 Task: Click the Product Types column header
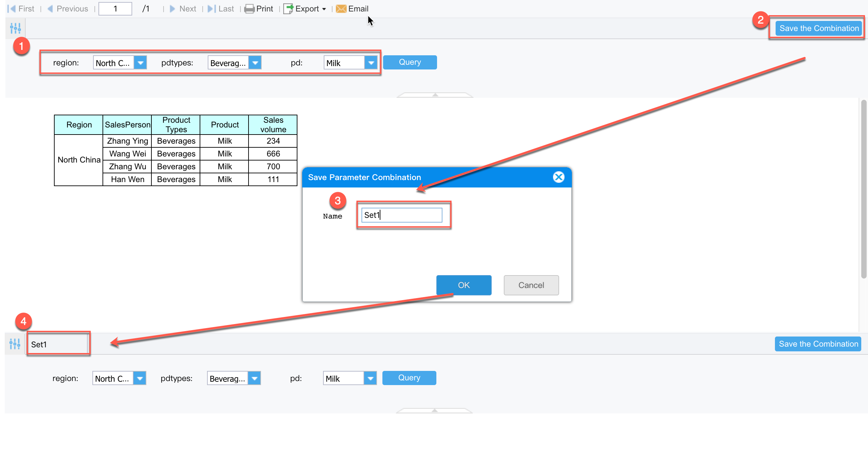tap(176, 125)
